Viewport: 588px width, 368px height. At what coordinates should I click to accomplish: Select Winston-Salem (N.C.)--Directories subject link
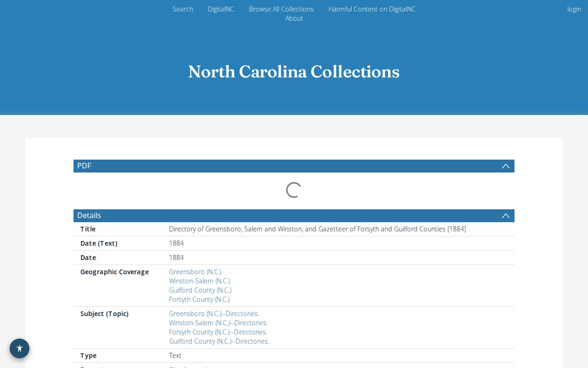coord(218,323)
